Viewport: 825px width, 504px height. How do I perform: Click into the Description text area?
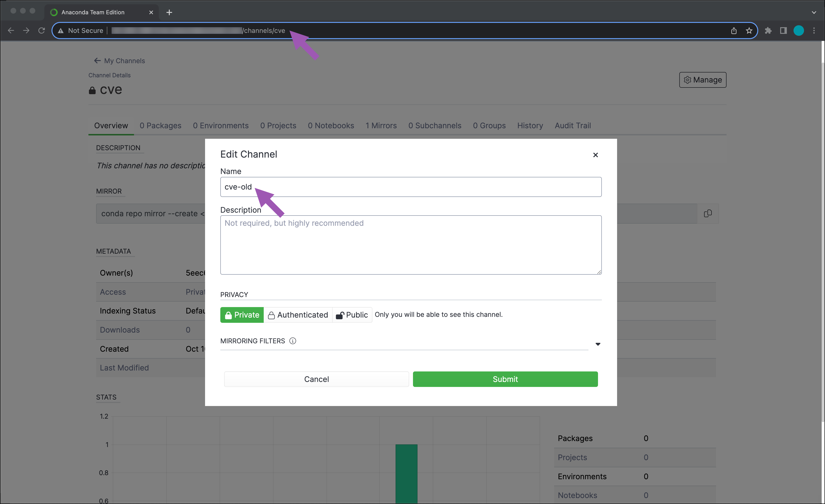pos(411,244)
